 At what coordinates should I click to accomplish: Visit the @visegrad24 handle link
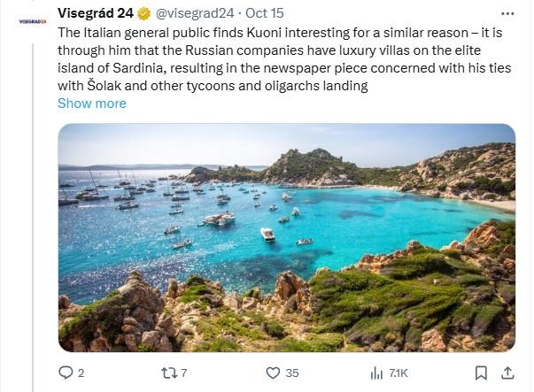(x=195, y=13)
